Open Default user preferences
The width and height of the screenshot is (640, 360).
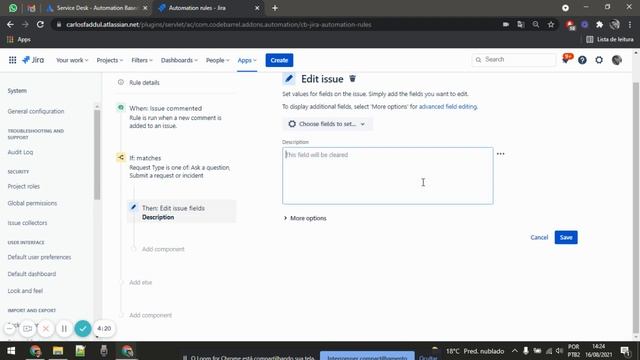point(39,257)
